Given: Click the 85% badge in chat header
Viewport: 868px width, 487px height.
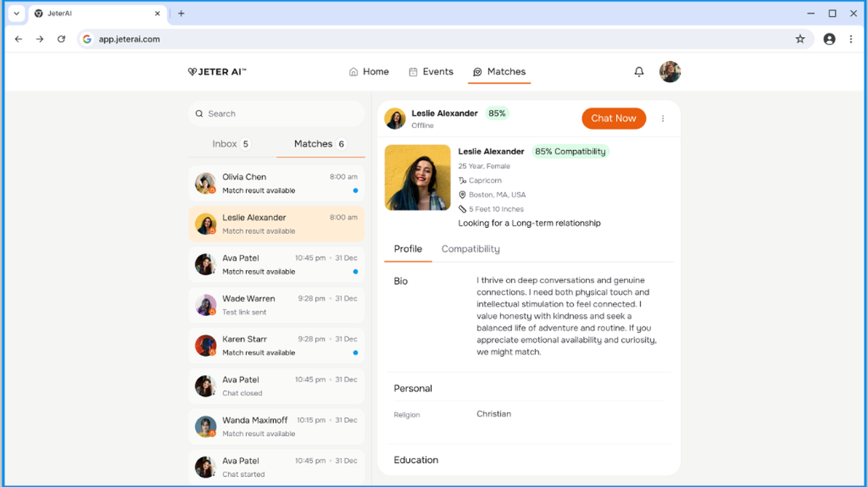Looking at the screenshot, I should [x=497, y=113].
